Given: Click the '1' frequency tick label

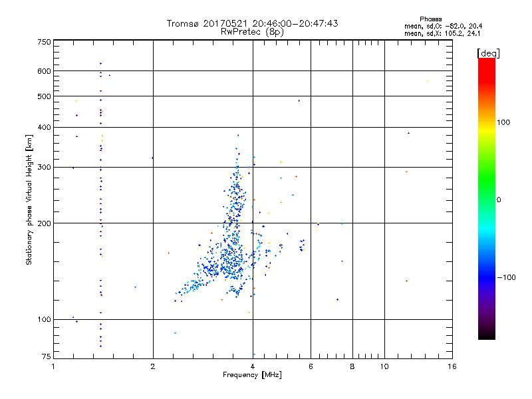Looking at the screenshot, I should pos(53,366).
